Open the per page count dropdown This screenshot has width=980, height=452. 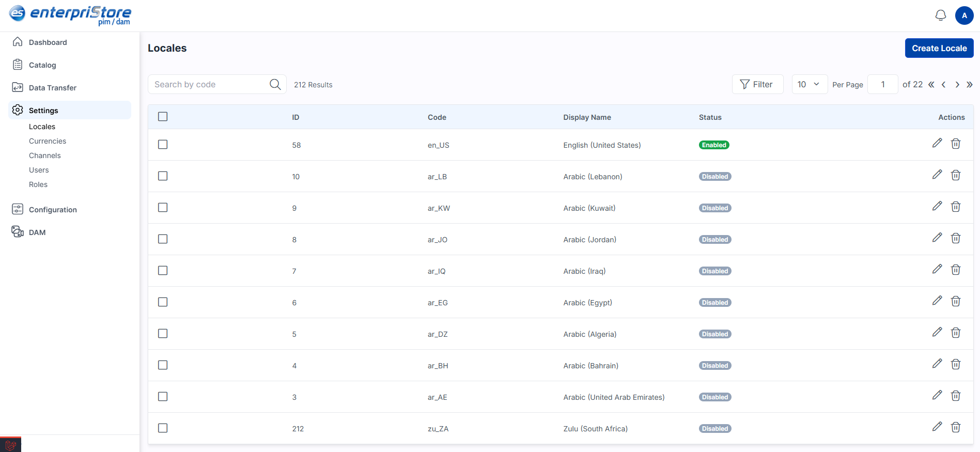(808, 84)
